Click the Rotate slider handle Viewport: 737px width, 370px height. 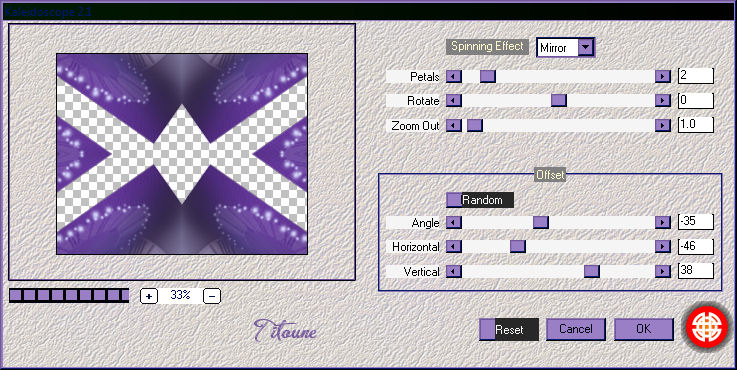click(x=559, y=100)
